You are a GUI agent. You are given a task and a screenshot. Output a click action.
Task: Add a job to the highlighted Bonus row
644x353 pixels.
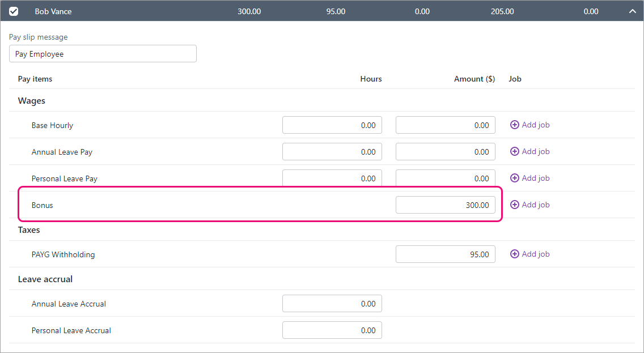click(529, 205)
